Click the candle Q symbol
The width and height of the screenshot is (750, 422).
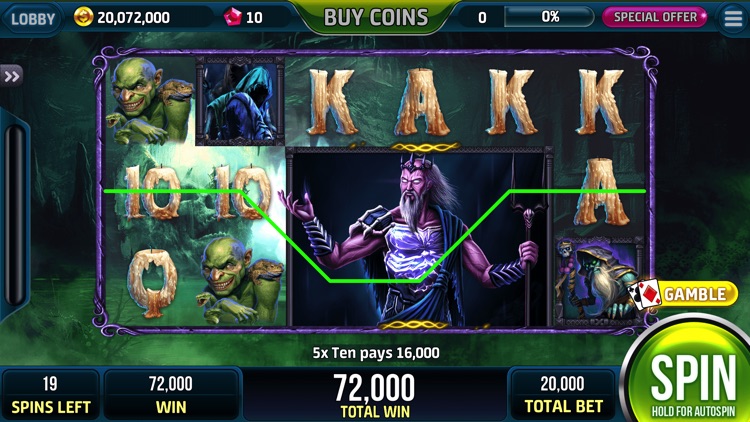click(152, 282)
